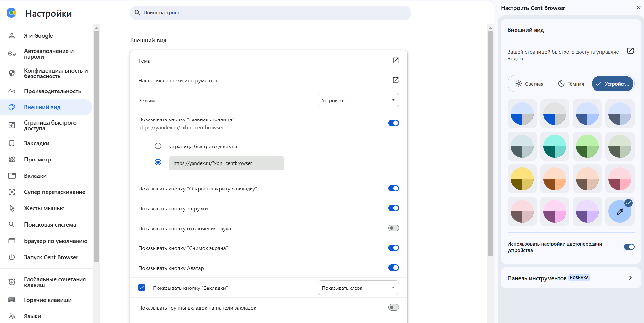
Task: Switch to the Тёмная theme mode
Action: click(x=571, y=84)
